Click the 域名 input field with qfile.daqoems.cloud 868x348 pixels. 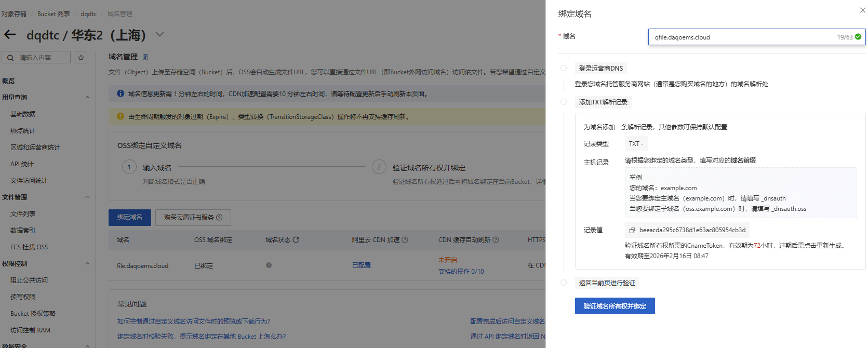pyautogui.click(x=743, y=37)
